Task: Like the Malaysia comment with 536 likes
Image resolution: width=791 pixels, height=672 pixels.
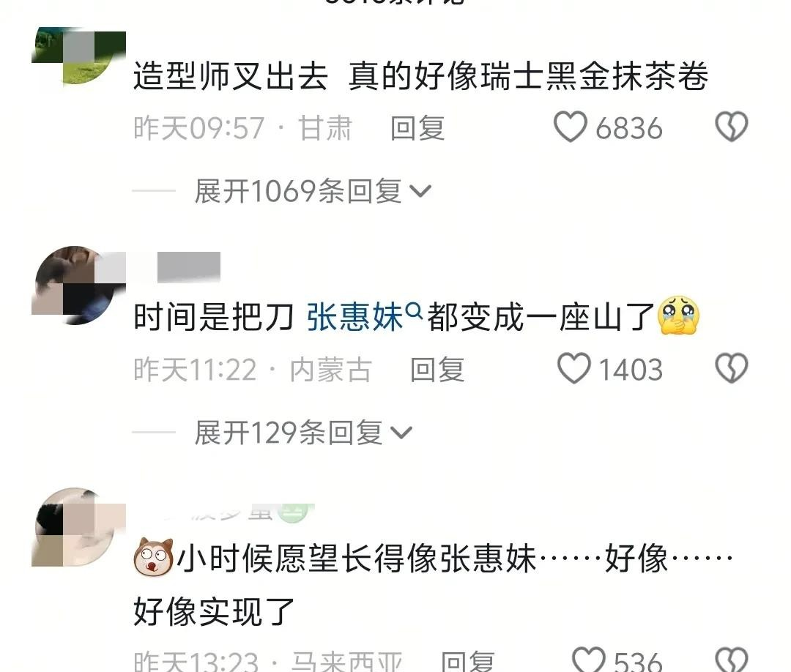Action: coord(588,660)
